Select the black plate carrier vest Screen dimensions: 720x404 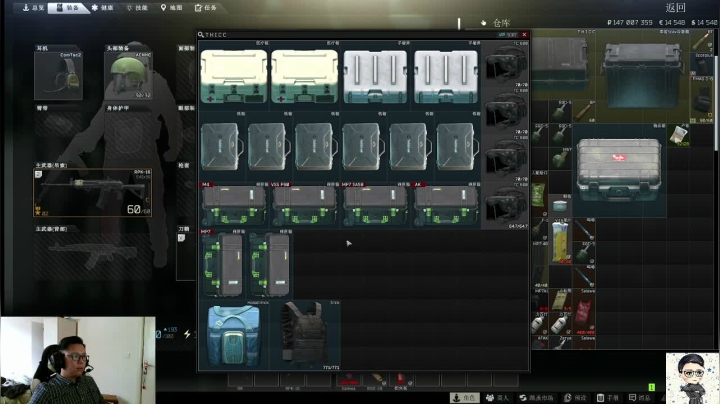pos(305,335)
